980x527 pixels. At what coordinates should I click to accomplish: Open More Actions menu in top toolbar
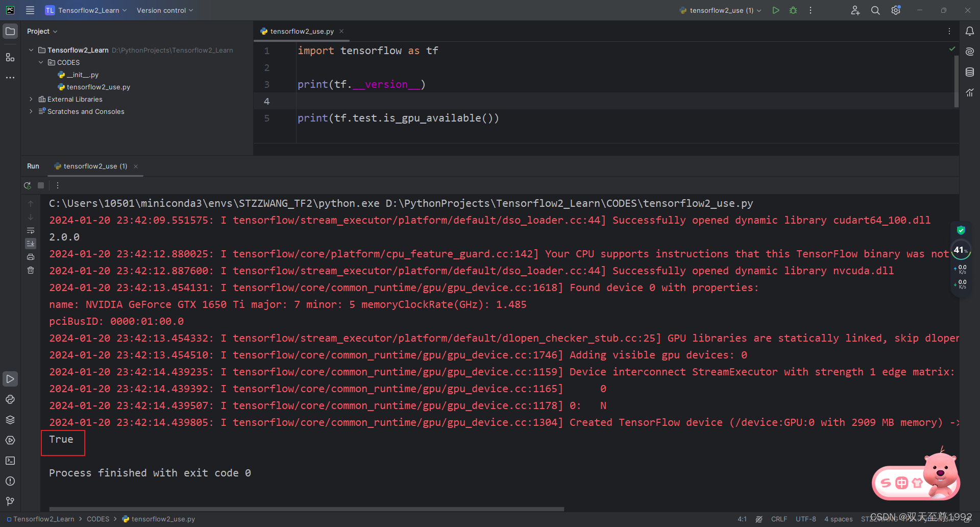(x=811, y=10)
